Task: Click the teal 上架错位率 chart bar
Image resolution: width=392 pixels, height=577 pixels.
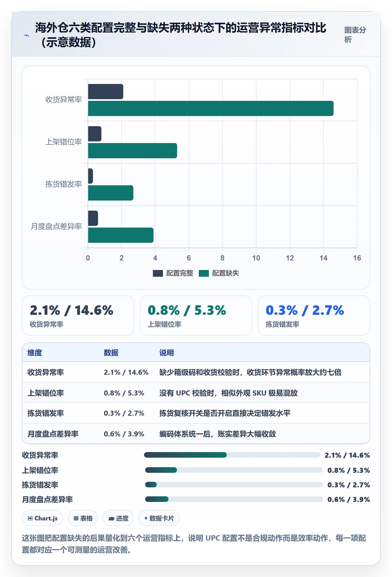Action: [x=132, y=151]
